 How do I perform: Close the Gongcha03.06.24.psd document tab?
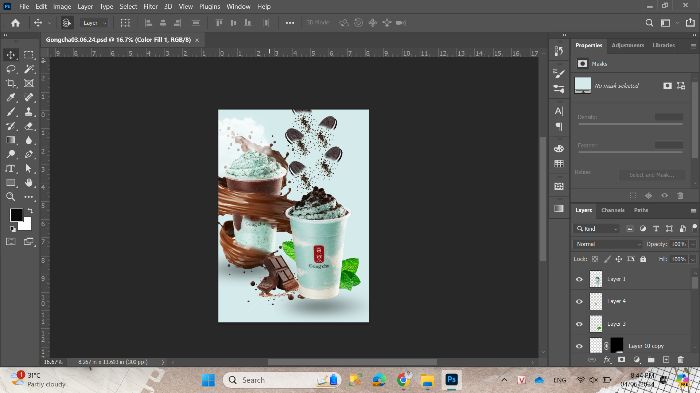click(197, 40)
